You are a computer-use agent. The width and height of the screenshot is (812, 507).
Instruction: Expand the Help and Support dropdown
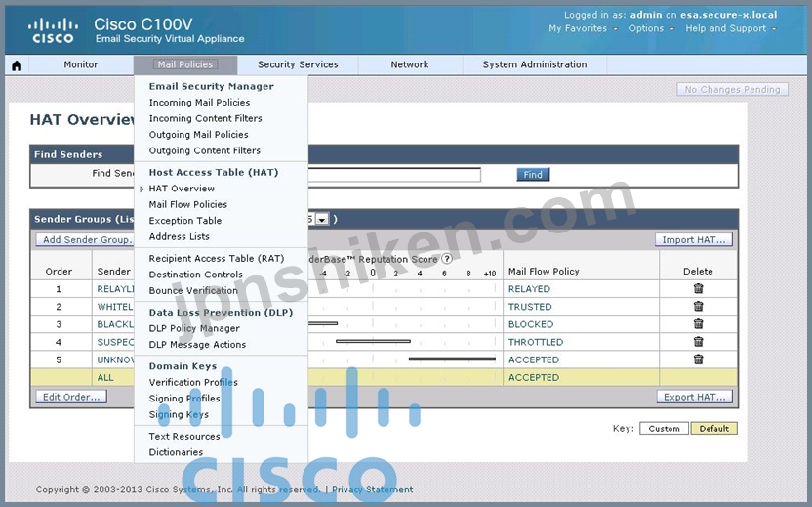click(x=731, y=28)
